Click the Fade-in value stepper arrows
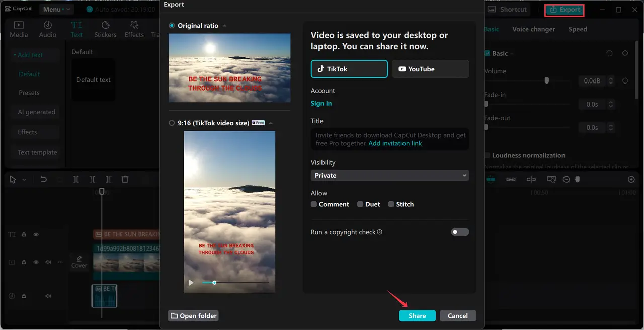 pos(611,104)
